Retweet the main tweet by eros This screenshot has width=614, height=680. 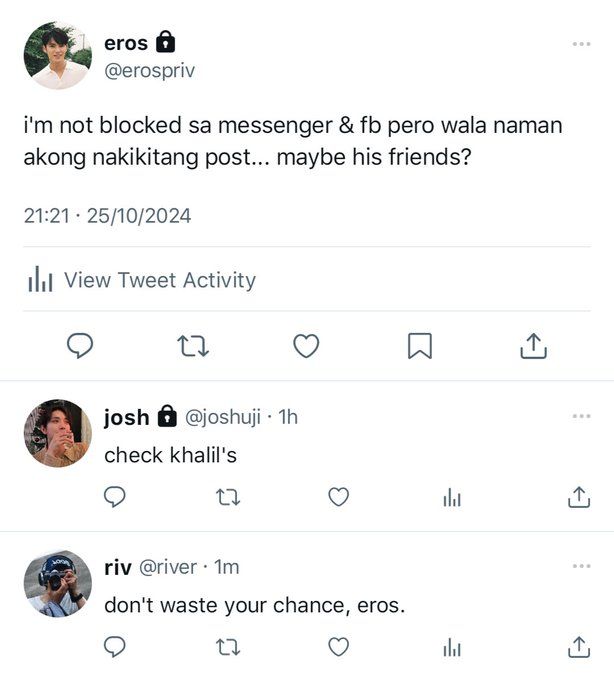(x=193, y=346)
